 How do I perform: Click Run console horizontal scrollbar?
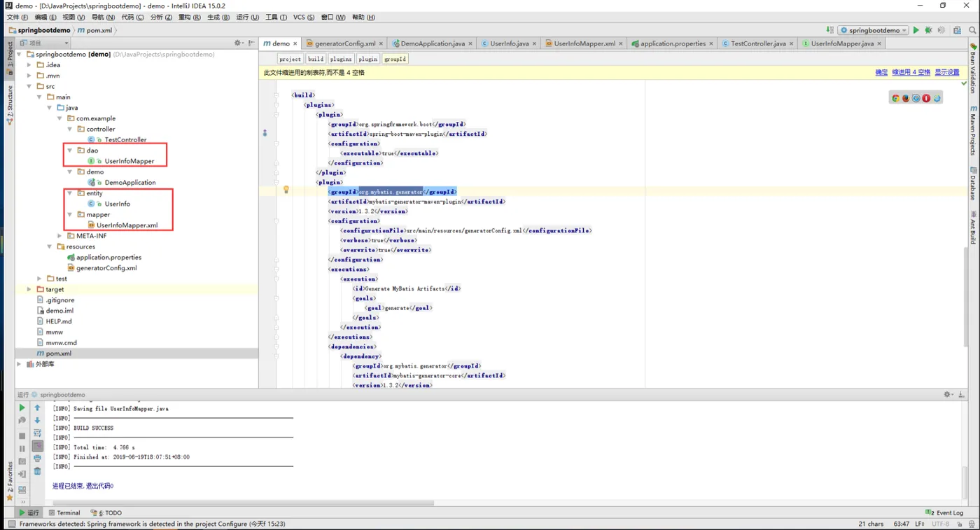tap(243, 503)
